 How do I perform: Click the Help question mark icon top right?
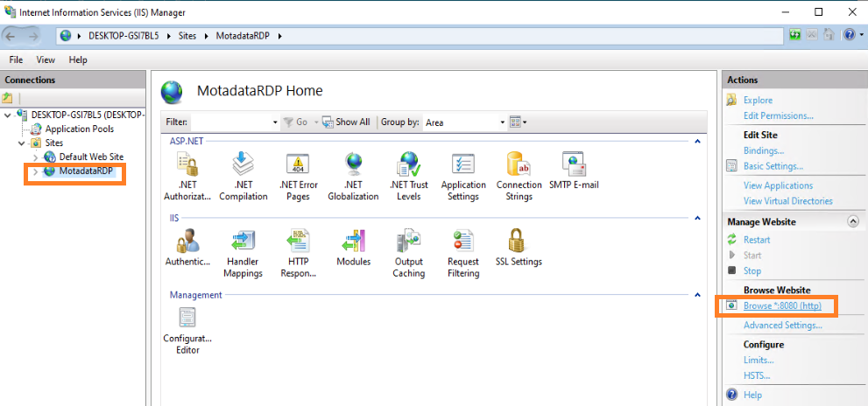pyautogui.click(x=850, y=35)
